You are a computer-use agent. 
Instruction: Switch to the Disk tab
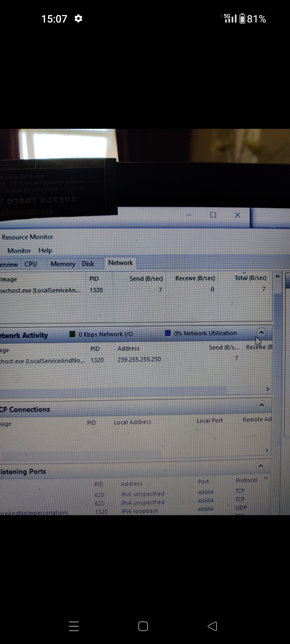point(88,264)
